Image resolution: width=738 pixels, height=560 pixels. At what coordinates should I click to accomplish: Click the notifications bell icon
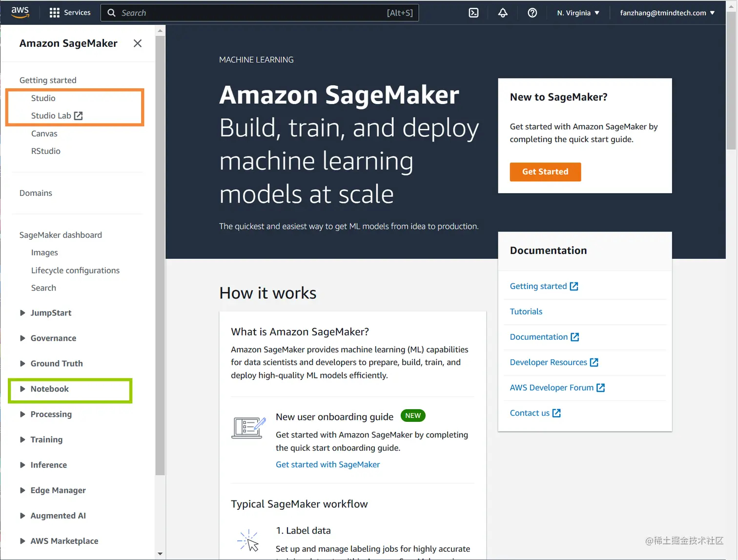tap(503, 13)
